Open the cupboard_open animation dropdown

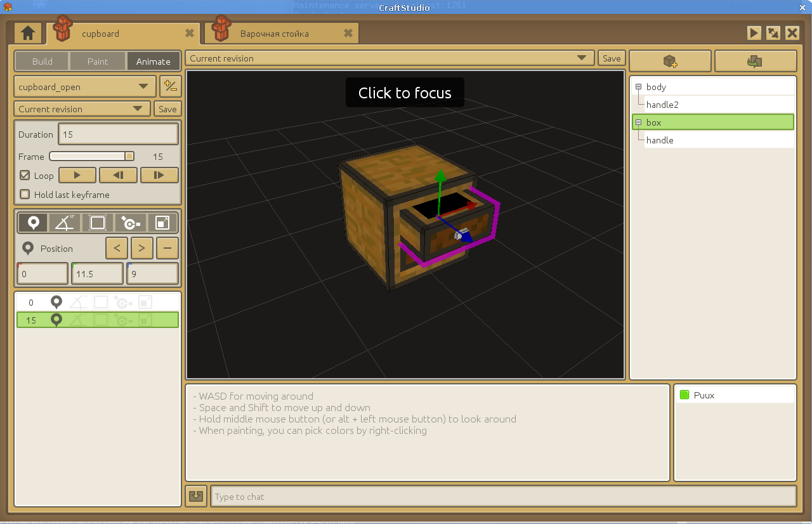pos(85,87)
